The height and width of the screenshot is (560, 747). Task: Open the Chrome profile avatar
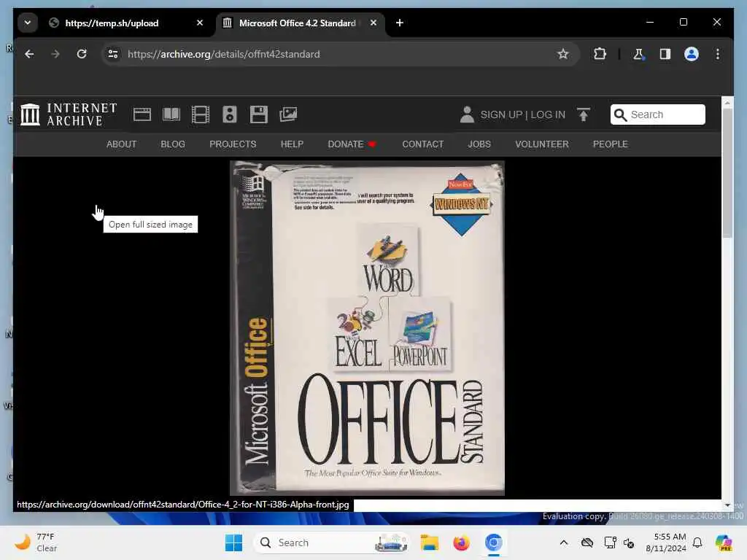692,54
